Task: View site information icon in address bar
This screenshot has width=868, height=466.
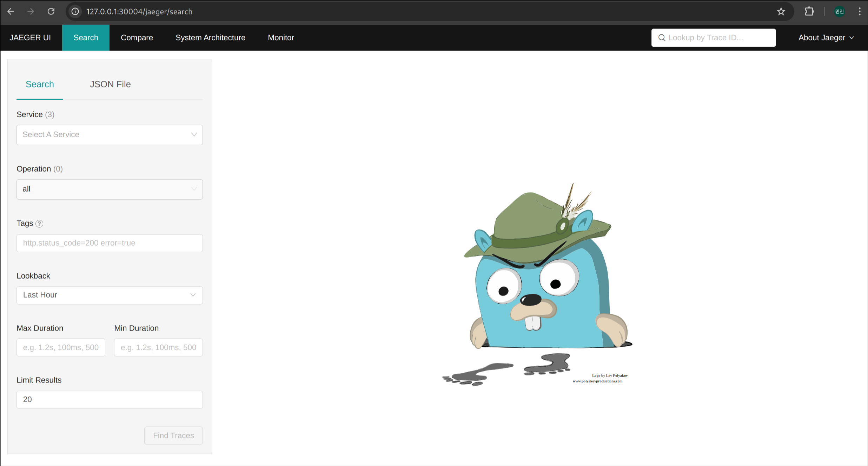Action: pyautogui.click(x=75, y=12)
